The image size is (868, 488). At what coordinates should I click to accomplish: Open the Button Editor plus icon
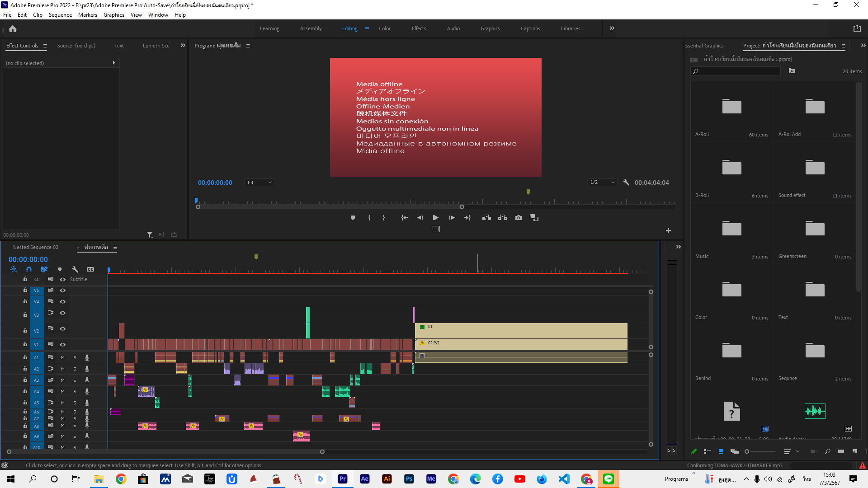click(668, 230)
